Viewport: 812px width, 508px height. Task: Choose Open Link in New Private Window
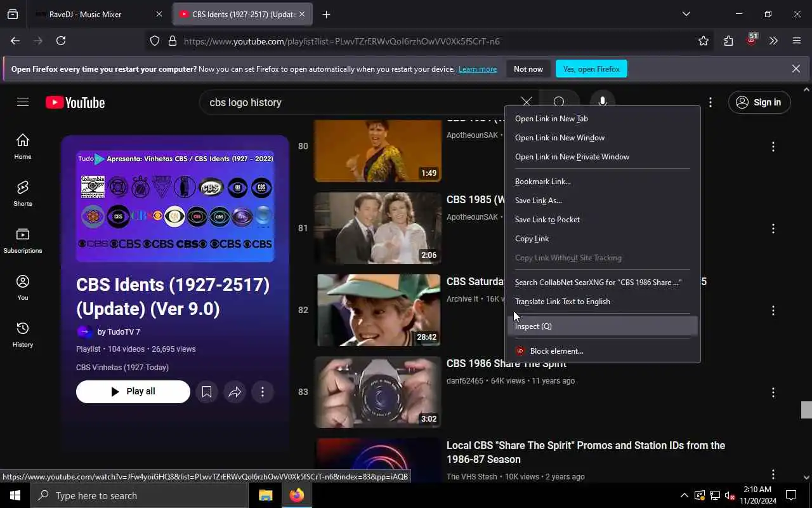pos(603,157)
